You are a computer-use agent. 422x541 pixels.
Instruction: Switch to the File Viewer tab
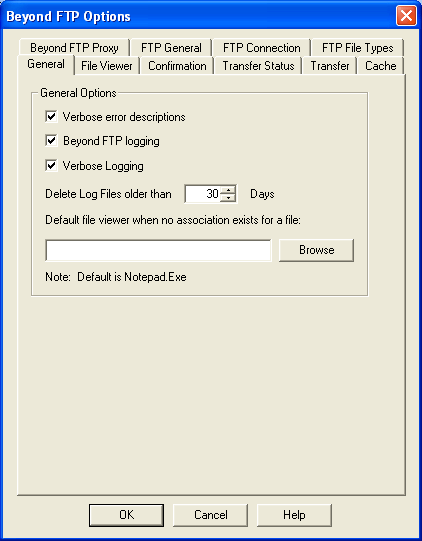107,66
